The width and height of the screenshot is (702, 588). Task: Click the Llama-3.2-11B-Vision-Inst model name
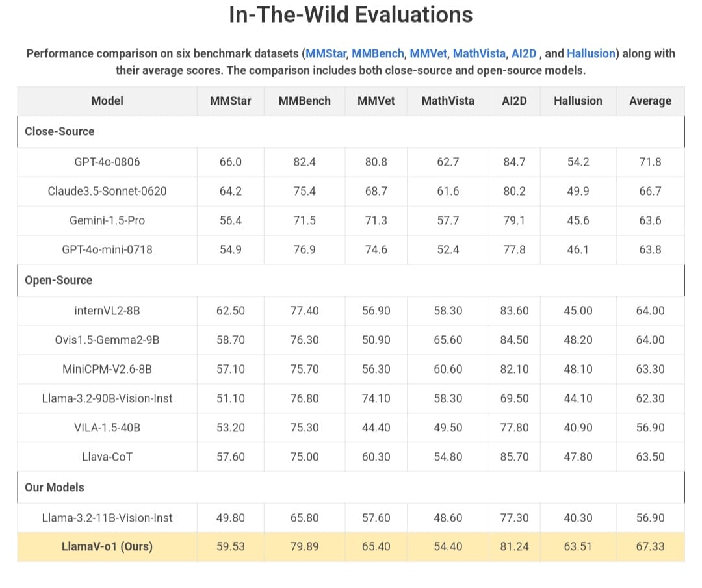tap(107, 518)
